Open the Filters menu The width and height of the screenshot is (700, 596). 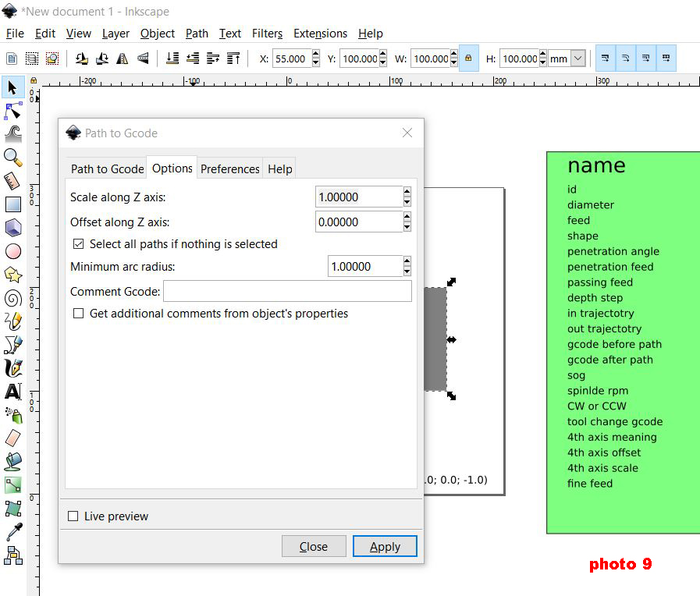267,34
